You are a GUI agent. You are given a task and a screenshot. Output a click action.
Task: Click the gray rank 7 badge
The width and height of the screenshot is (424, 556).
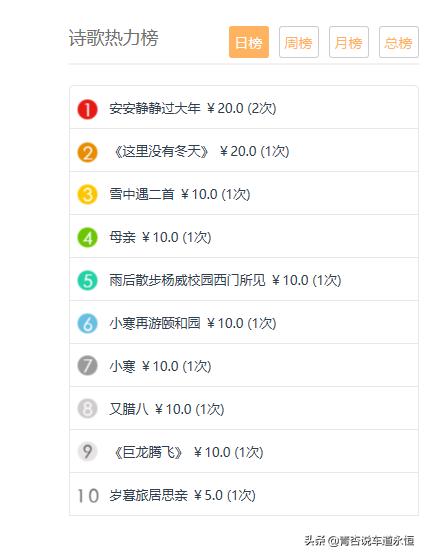pos(87,366)
